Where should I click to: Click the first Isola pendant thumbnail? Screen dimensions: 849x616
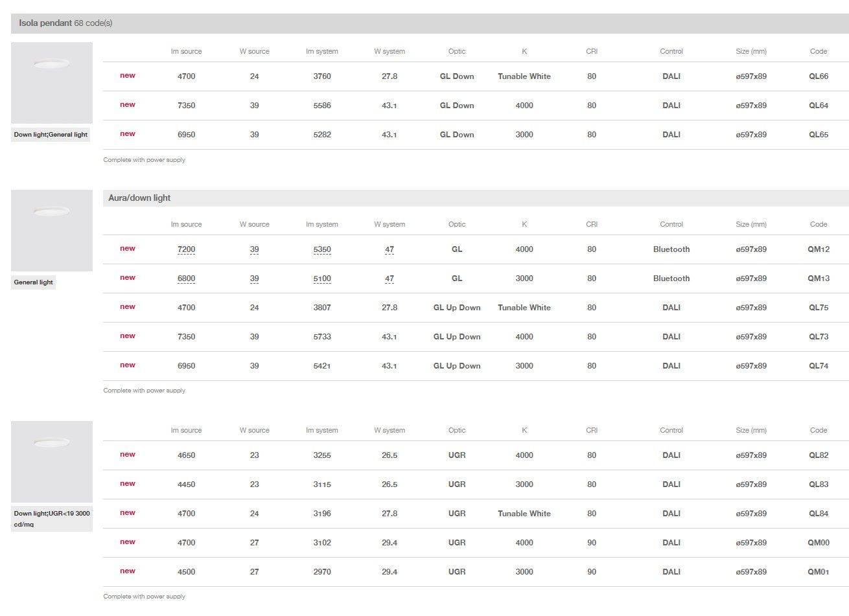52,83
